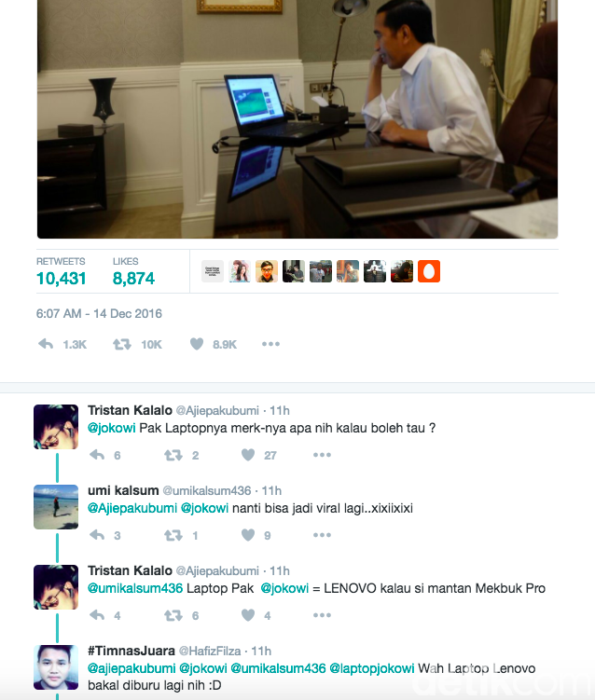Retweet umi kalsum's tweet with 1 retweet

pos(173,535)
